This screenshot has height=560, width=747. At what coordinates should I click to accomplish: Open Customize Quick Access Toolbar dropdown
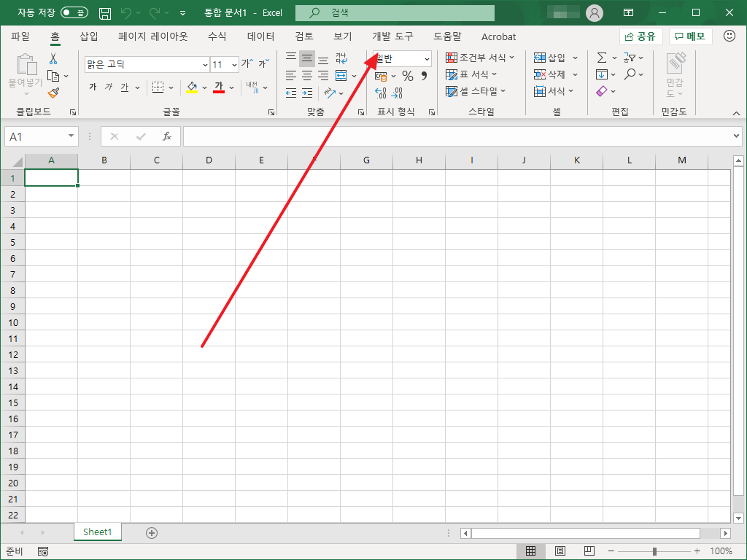point(182,13)
